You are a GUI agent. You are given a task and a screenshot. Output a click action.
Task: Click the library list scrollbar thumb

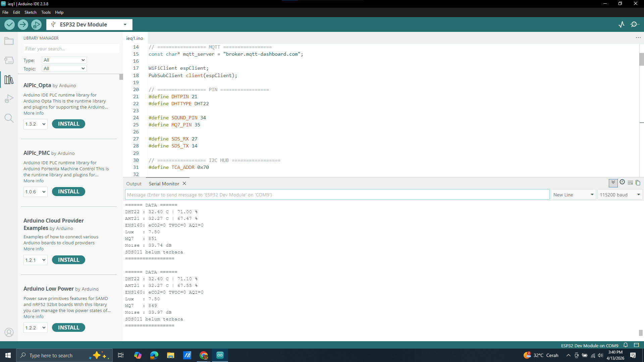pyautogui.click(x=121, y=77)
